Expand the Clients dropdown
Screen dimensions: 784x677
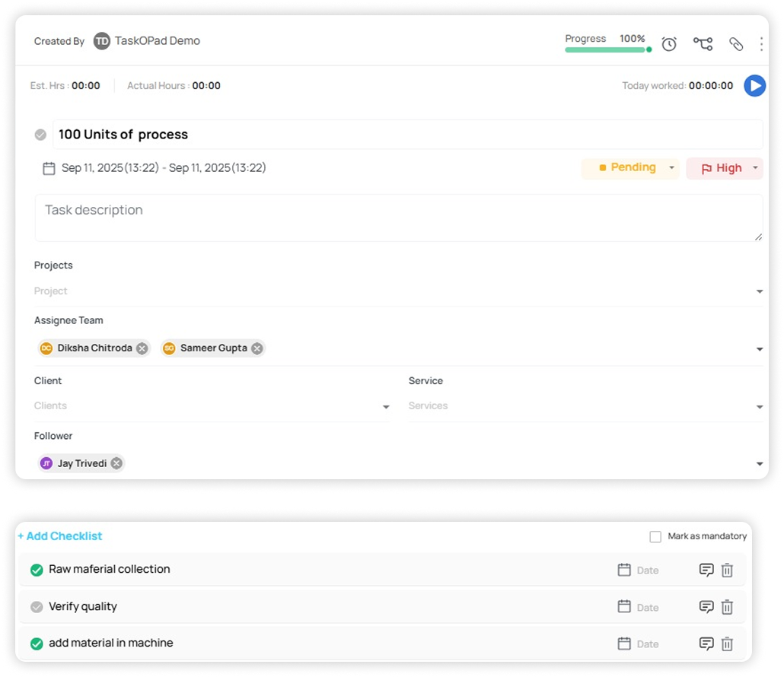(386, 407)
